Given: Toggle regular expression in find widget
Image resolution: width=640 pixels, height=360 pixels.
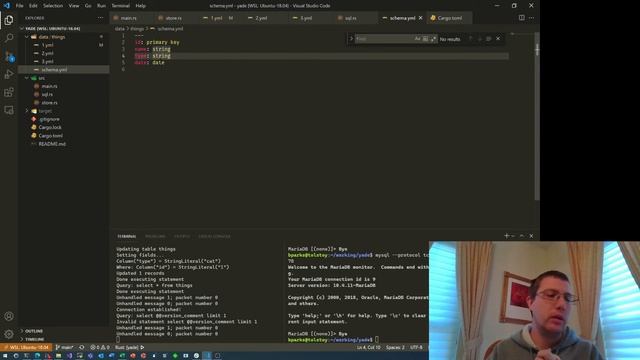Looking at the screenshot, I should [433, 39].
